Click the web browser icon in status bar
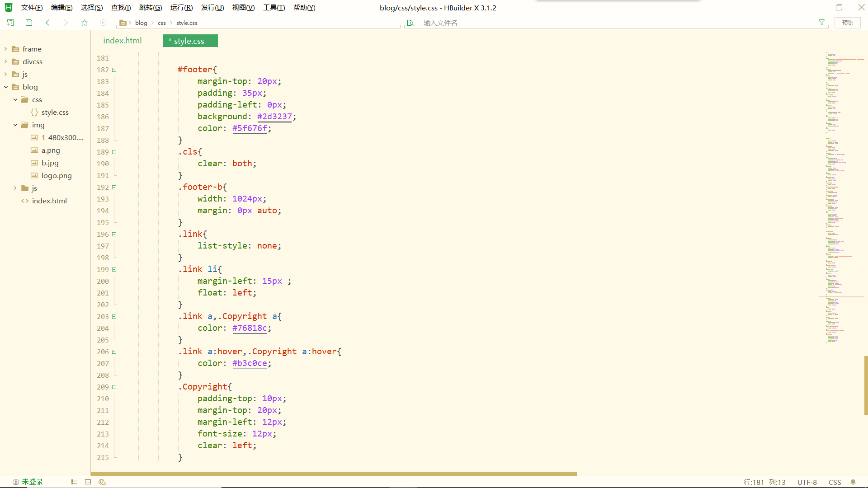 pyautogui.click(x=102, y=482)
